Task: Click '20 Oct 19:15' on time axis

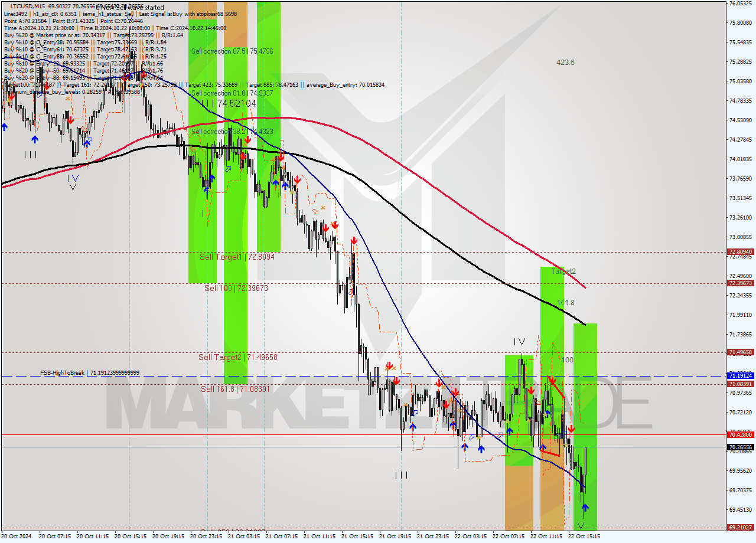Action: (x=168, y=537)
